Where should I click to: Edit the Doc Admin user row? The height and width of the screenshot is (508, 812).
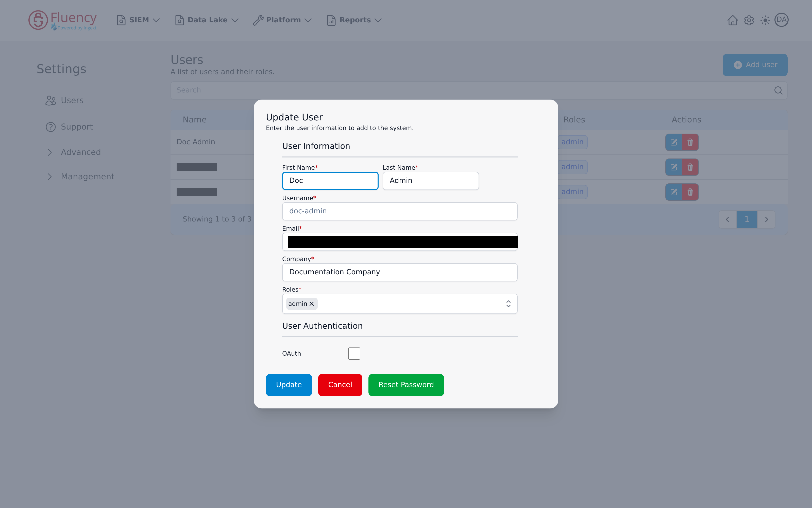tap(674, 142)
